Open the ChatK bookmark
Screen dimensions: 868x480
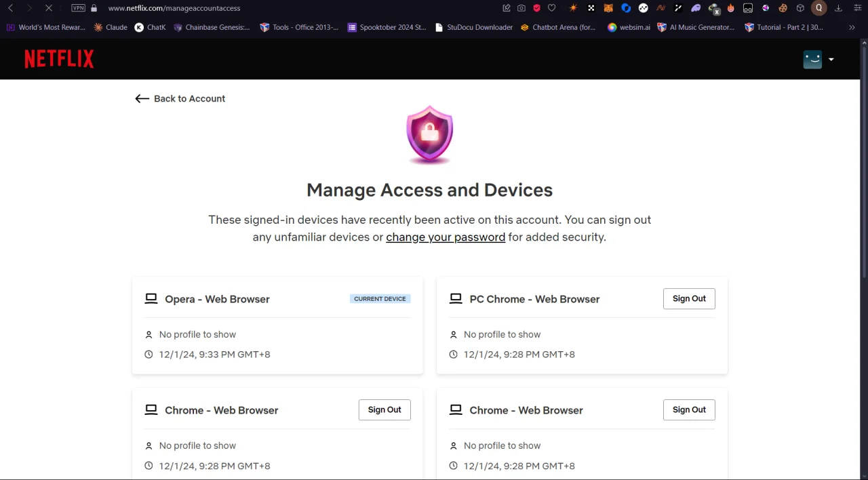coord(150,27)
